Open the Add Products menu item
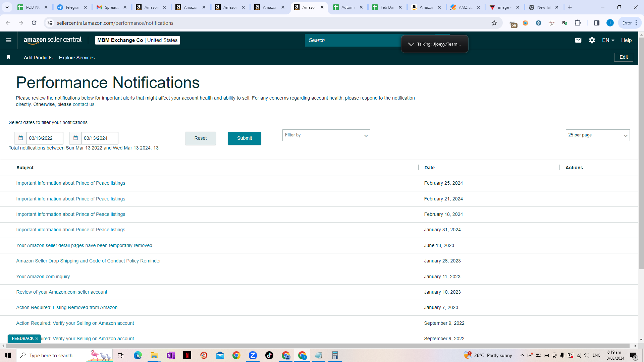Image resolution: width=644 pixels, height=362 pixels. pos(38,58)
